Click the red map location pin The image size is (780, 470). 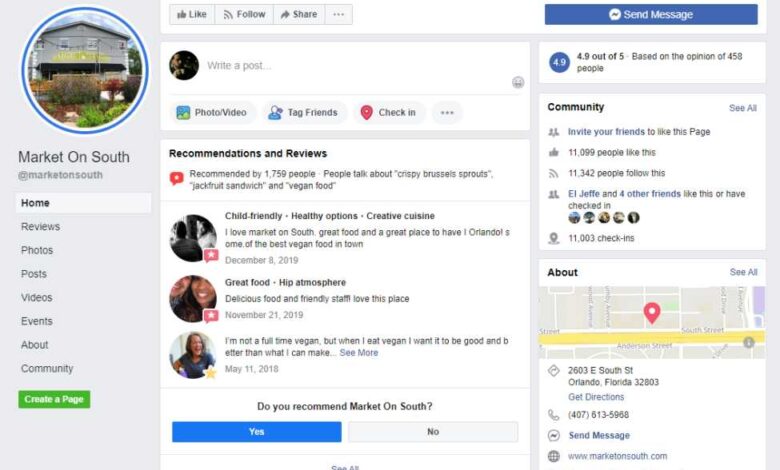click(652, 313)
